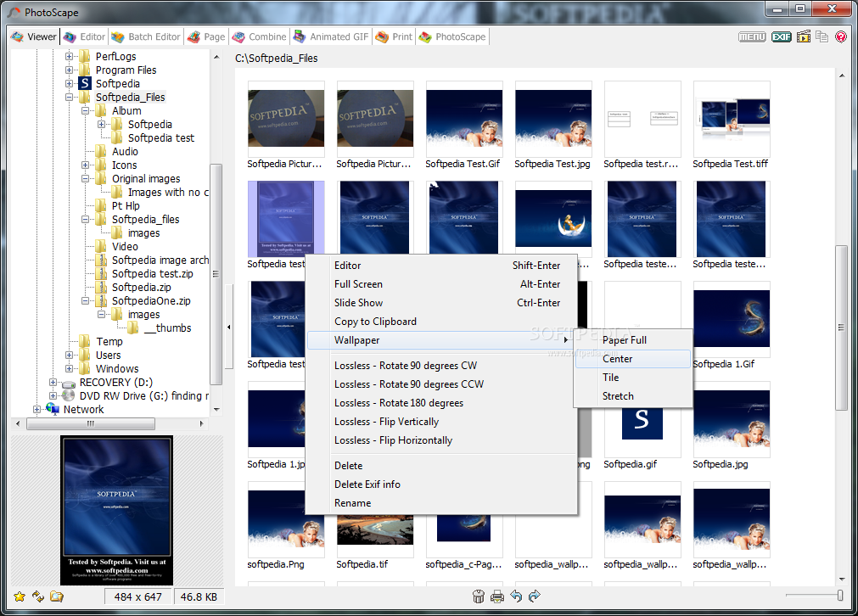858x616 pixels.
Task: Click the refresh arrows icon at the bottom left
Action: [x=37, y=596]
